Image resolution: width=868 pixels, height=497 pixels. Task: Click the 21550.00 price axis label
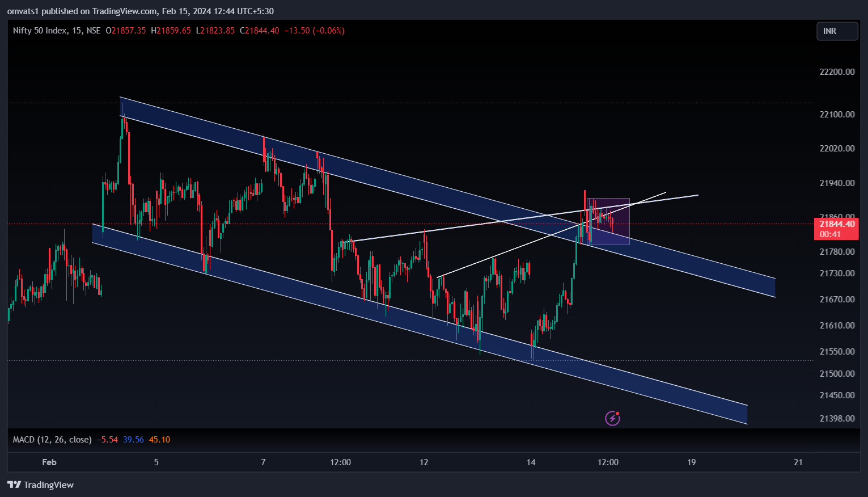837,352
